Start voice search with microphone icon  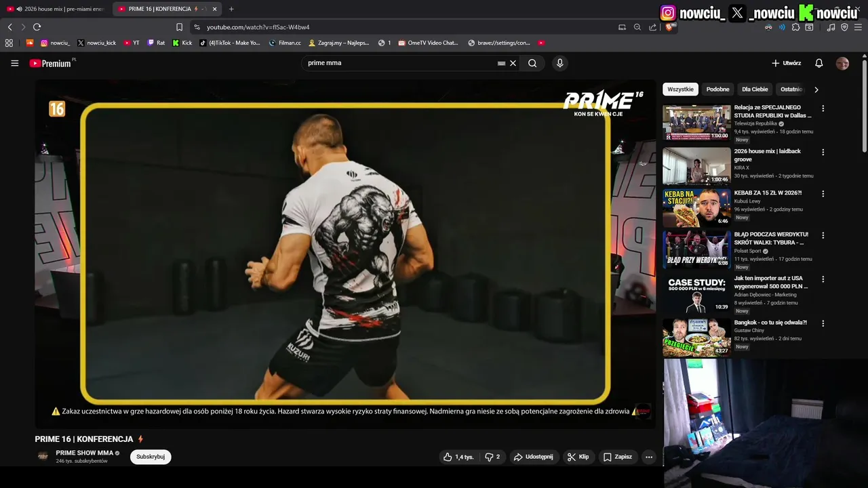pos(559,63)
